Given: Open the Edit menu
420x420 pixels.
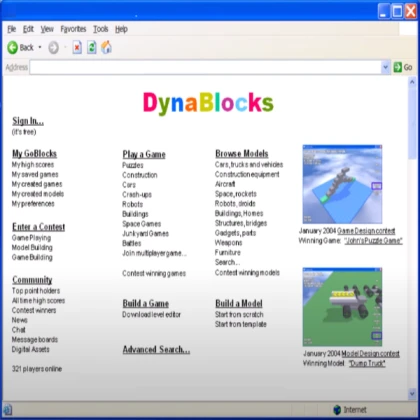Looking at the screenshot, I should coord(28,29).
